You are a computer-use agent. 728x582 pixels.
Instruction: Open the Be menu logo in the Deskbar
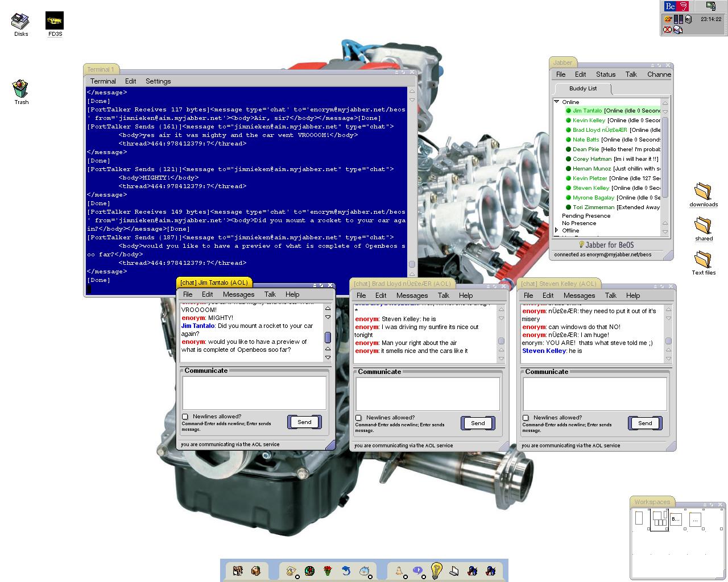tap(676, 6)
